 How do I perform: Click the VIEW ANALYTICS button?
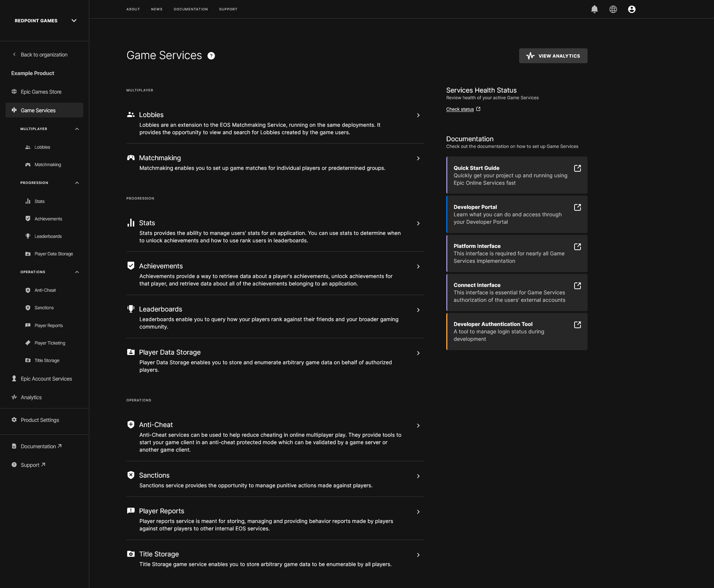[x=553, y=56]
